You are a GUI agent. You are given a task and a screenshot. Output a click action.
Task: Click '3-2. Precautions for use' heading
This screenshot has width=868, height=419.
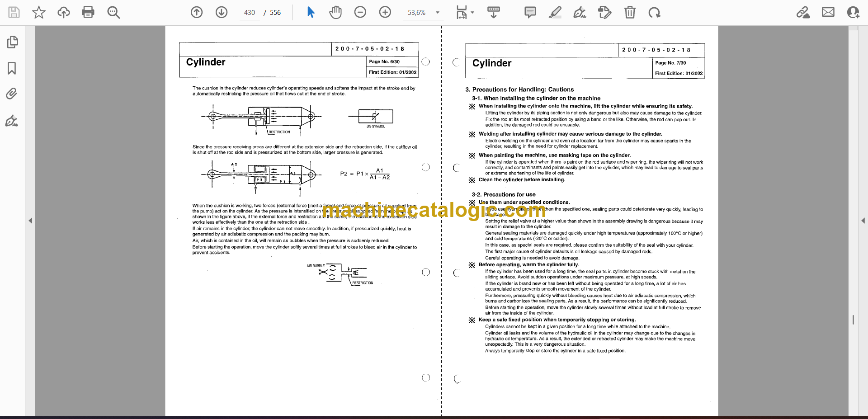click(504, 194)
